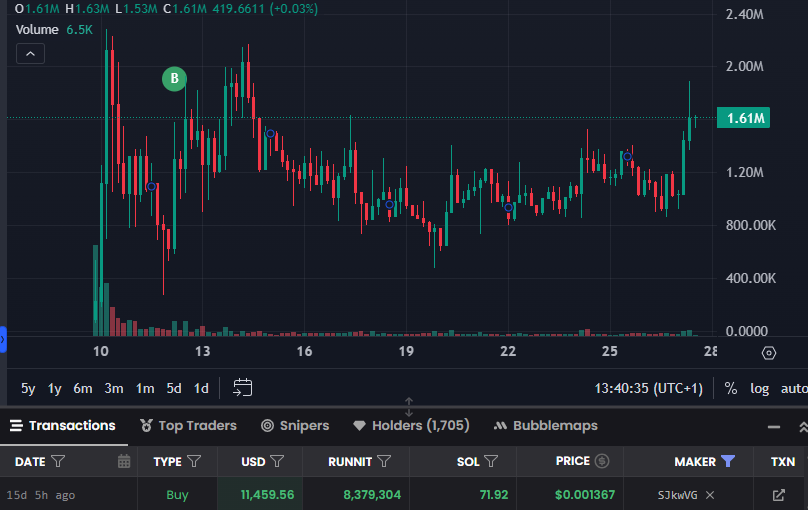Select the 5y time range
Viewport: 808px width, 510px height.
[28, 388]
